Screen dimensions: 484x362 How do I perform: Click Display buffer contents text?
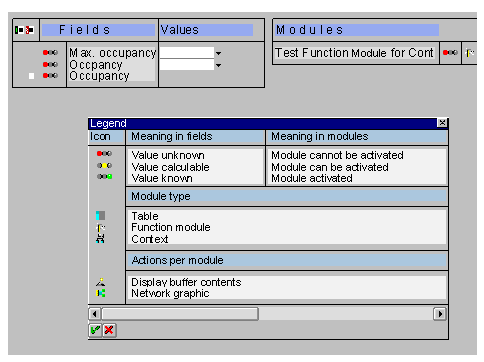tap(186, 282)
